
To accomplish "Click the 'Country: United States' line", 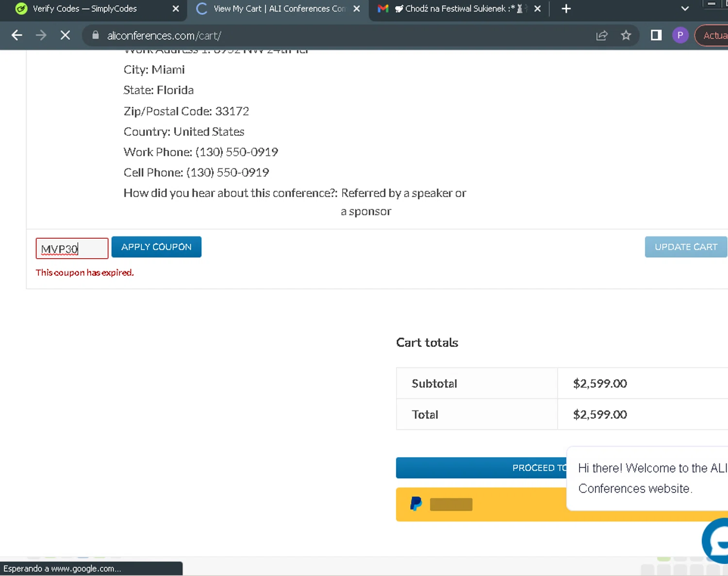I will [x=184, y=132].
